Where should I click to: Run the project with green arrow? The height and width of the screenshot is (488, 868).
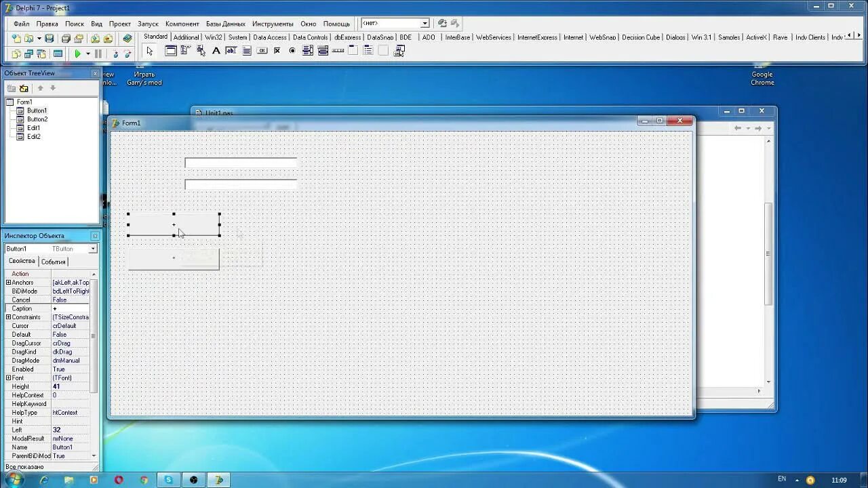point(77,54)
